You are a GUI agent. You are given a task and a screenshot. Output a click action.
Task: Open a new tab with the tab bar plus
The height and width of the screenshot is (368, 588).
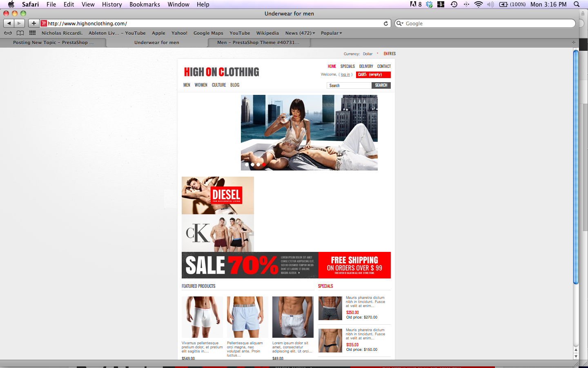click(x=574, y=43)
